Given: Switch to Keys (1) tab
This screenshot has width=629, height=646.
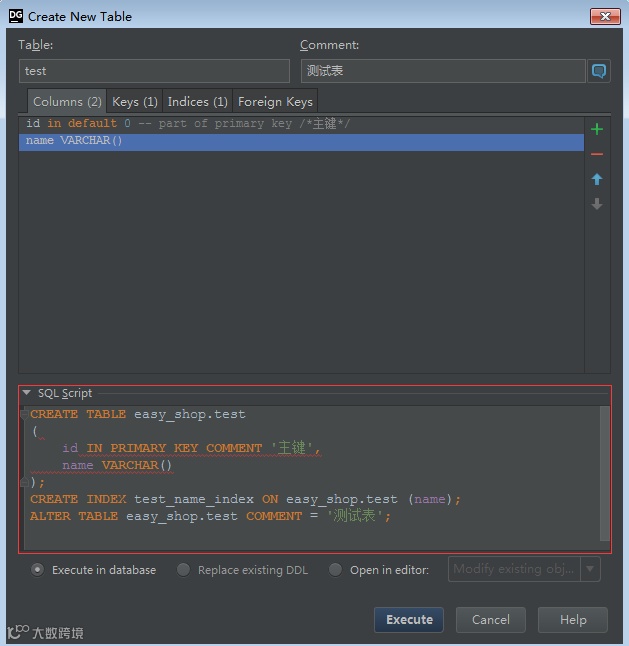Looking at the screenshot, I should click(x=135, y=101).
